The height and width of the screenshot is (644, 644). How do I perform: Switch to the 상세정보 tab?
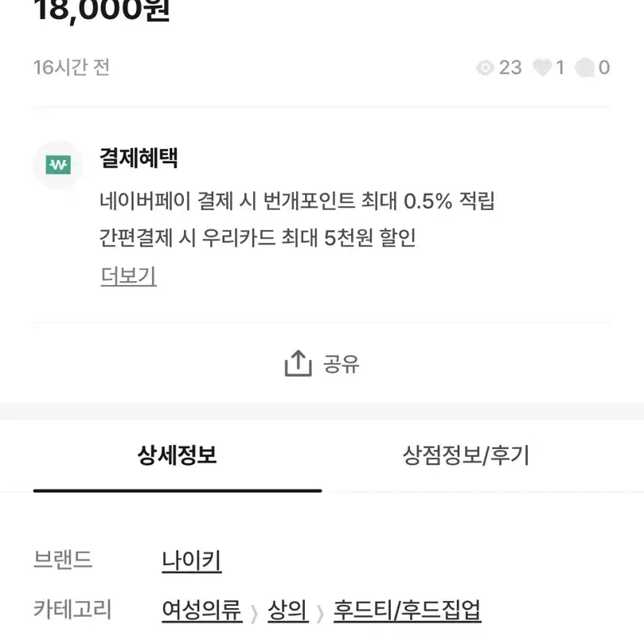(x=177, y=456)
